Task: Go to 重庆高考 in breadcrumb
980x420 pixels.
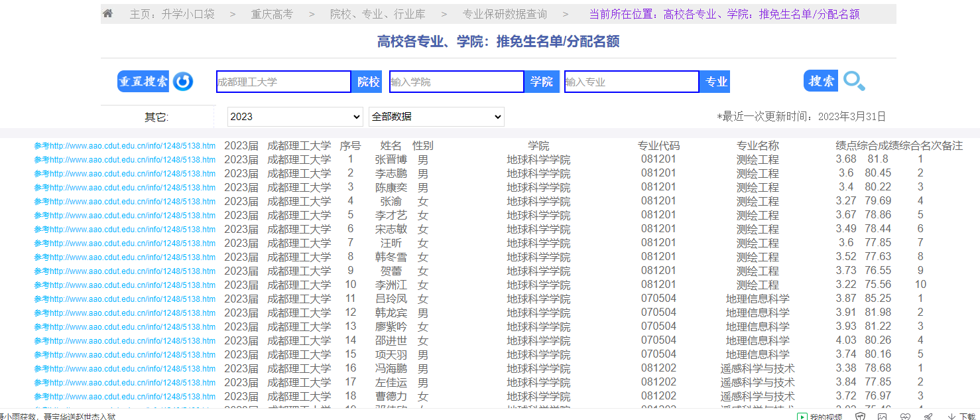Action: [272, 14]
